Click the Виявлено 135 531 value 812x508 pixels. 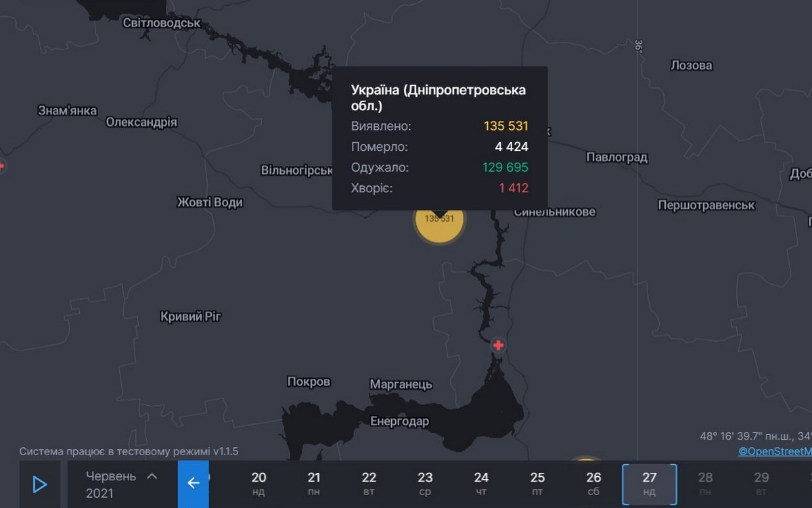click(x=506, y=126)
